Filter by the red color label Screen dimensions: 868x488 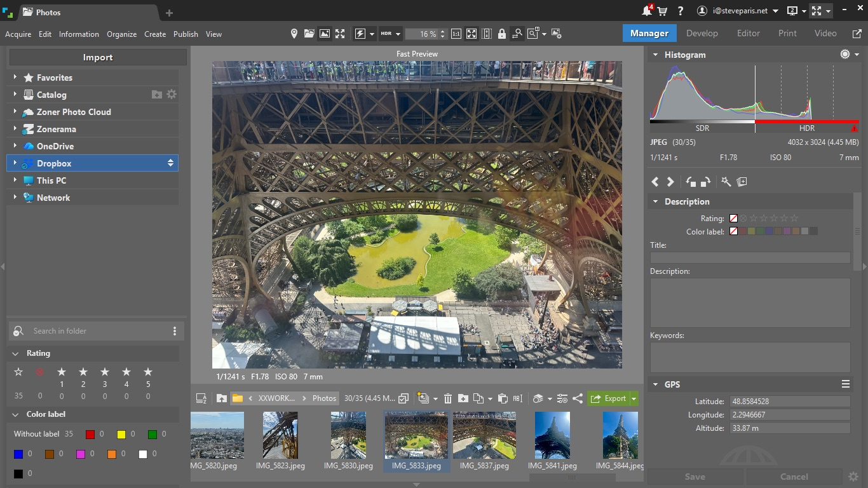click(x=90, y=435)
